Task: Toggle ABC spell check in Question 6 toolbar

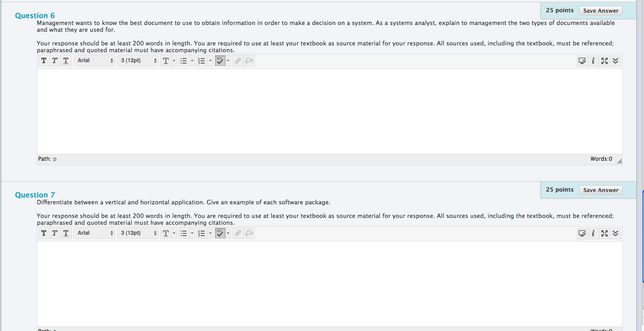Action: click(x=220, y=61)
